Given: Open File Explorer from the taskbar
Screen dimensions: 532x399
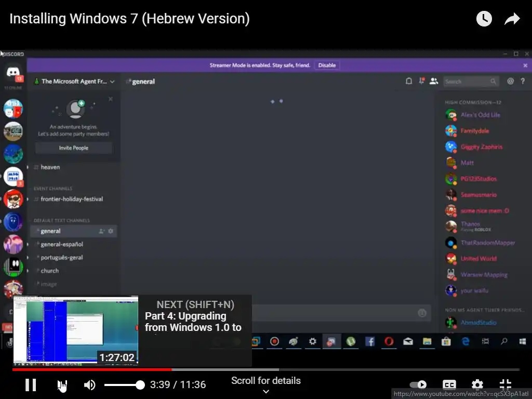Looking at the screenshot, I should click(427, 341).
